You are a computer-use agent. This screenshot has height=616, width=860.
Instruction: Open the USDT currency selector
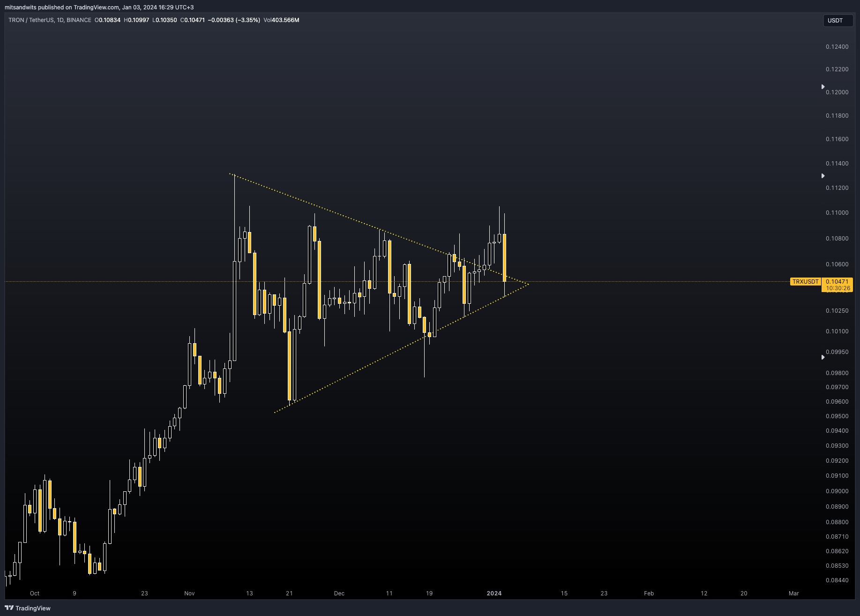838,21
